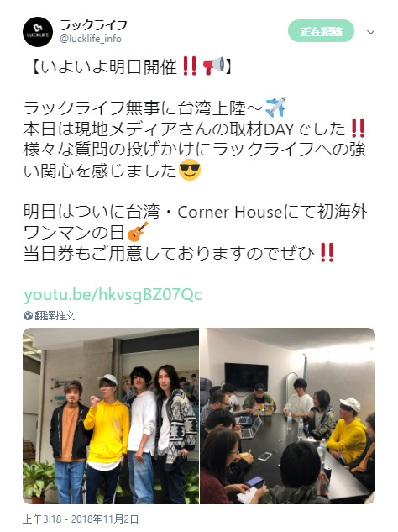The width and height of the screenshot is (398, 532).
Task: Open the right photo of the meeting room
Action: pyautogui.click(x=287, y=416)
